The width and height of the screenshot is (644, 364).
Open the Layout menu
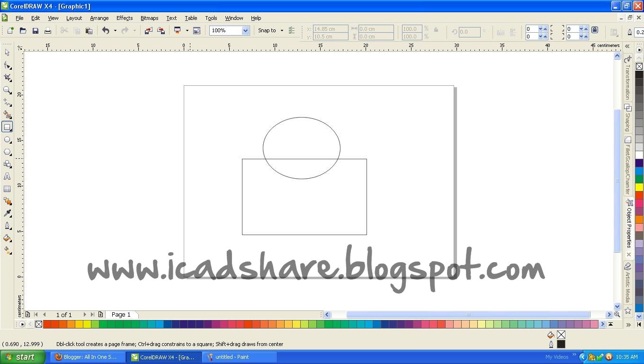point(74,18)
